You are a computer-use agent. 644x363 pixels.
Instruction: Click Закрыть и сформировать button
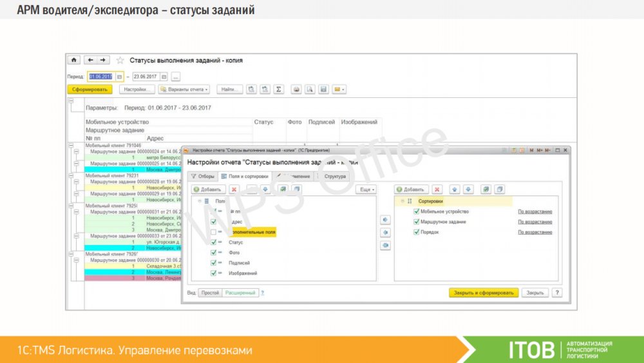[x=483, y=293]
